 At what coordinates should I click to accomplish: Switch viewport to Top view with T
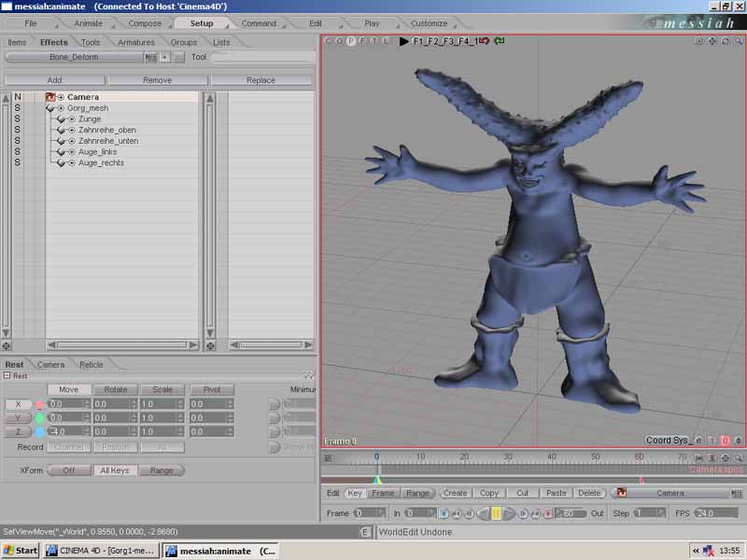pos(374,41)
